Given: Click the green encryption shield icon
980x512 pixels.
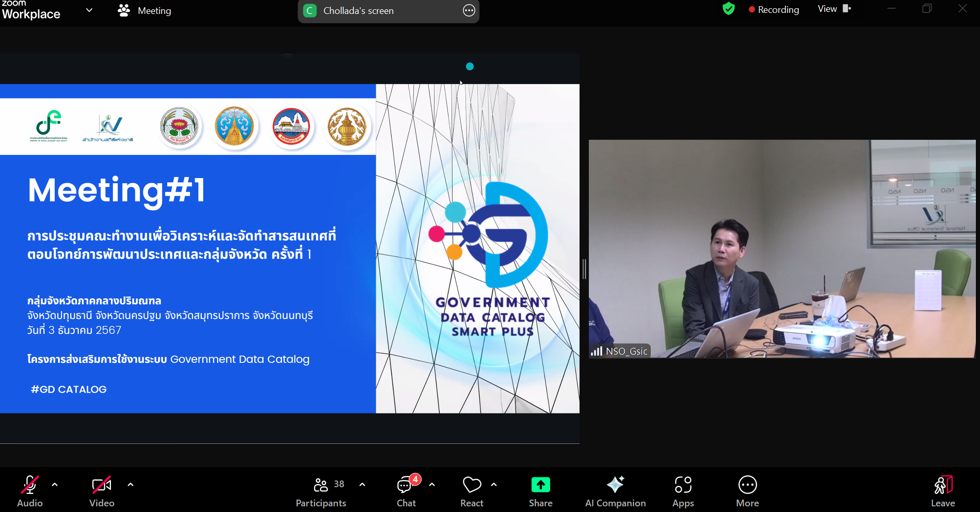Looking at the screenshot, I should (728, 9).
